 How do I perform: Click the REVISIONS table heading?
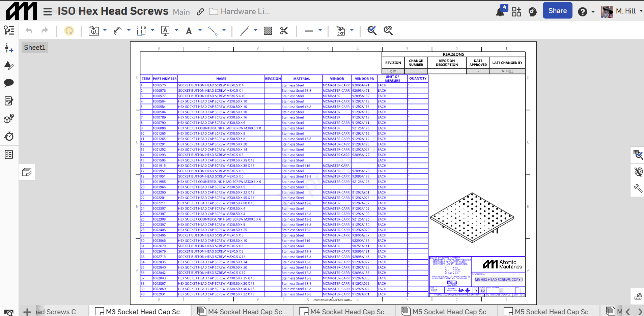453,54
